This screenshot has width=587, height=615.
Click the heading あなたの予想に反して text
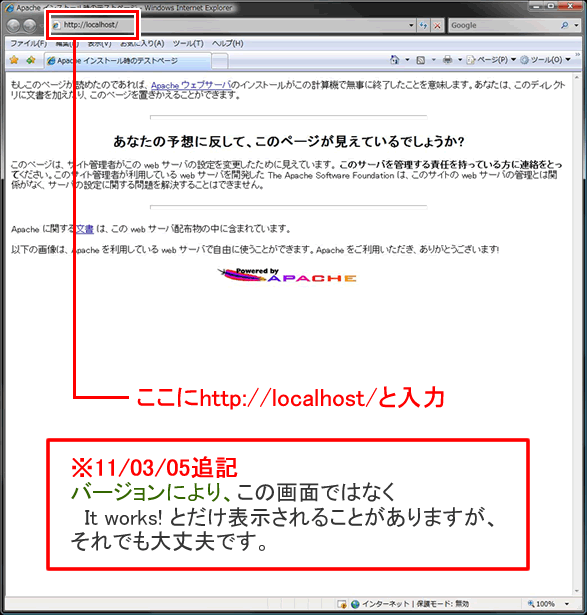pos(289,141)
